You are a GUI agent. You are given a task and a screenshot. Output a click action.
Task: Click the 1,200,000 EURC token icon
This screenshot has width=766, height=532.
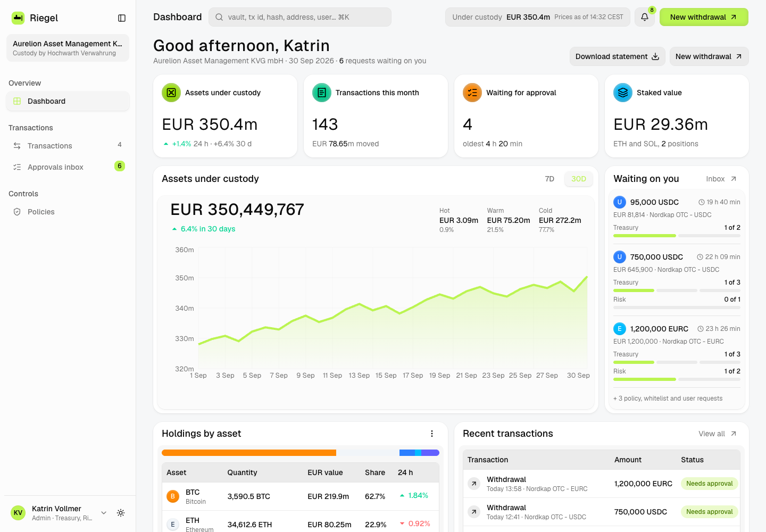coord(620,329)
